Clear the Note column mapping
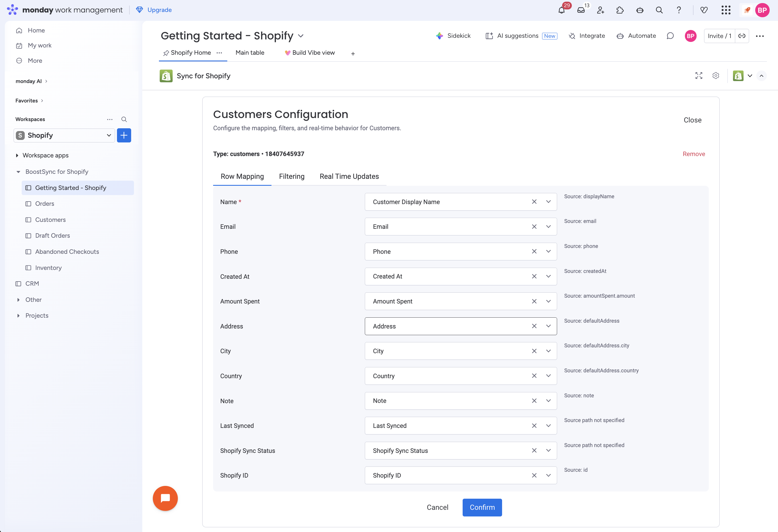 534,400
